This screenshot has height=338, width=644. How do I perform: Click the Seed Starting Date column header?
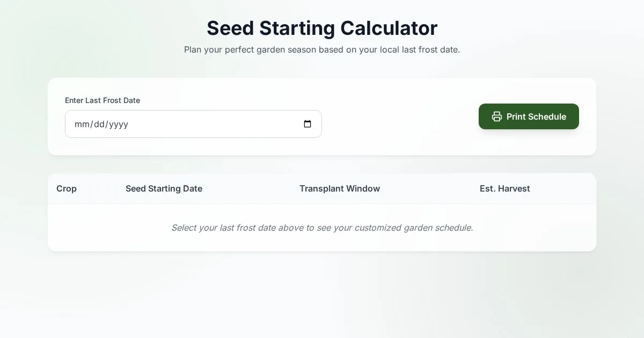[164, 188]
